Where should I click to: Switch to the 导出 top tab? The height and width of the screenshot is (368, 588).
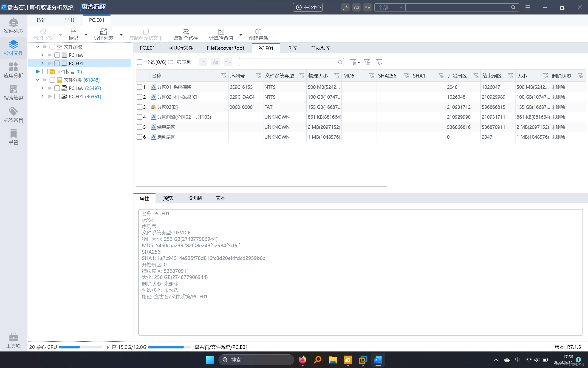(69, 20)
